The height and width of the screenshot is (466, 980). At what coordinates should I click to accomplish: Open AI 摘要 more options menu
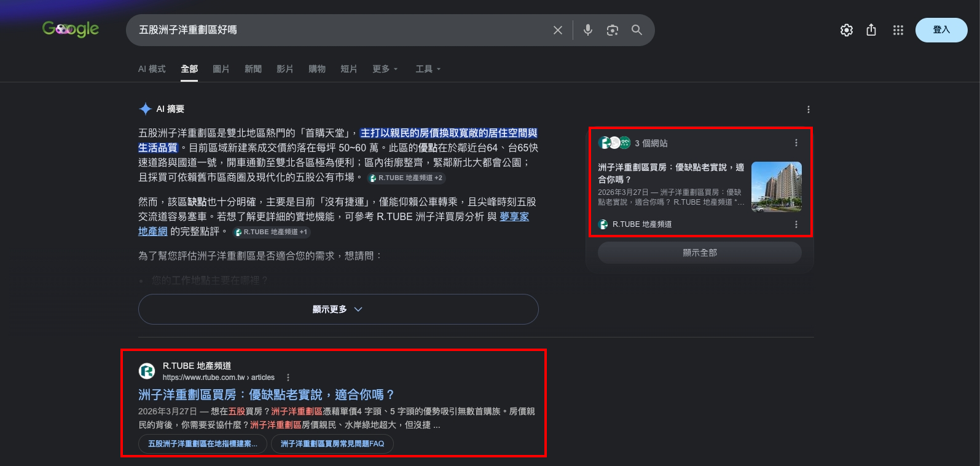(809, 109)
